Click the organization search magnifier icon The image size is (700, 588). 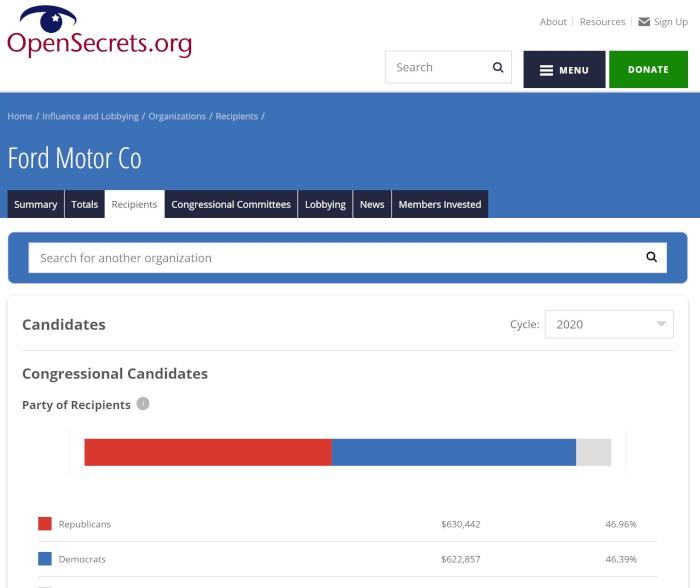651,257
